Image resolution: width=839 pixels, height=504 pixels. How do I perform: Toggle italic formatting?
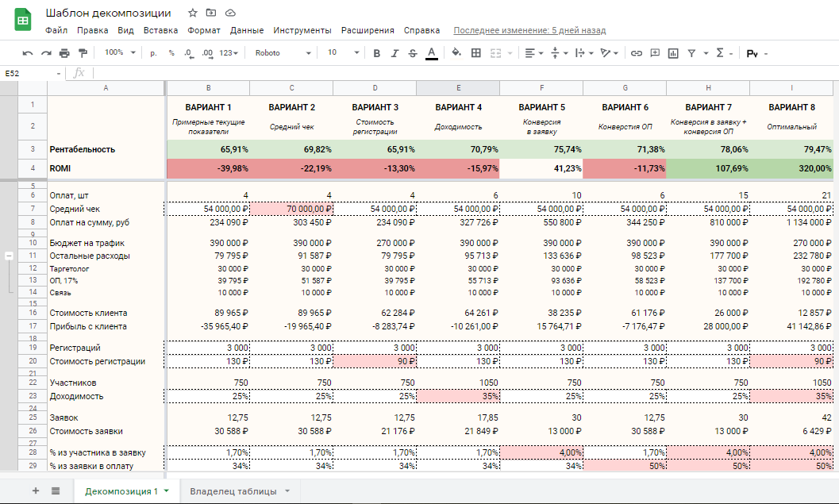tap(394, 53)
